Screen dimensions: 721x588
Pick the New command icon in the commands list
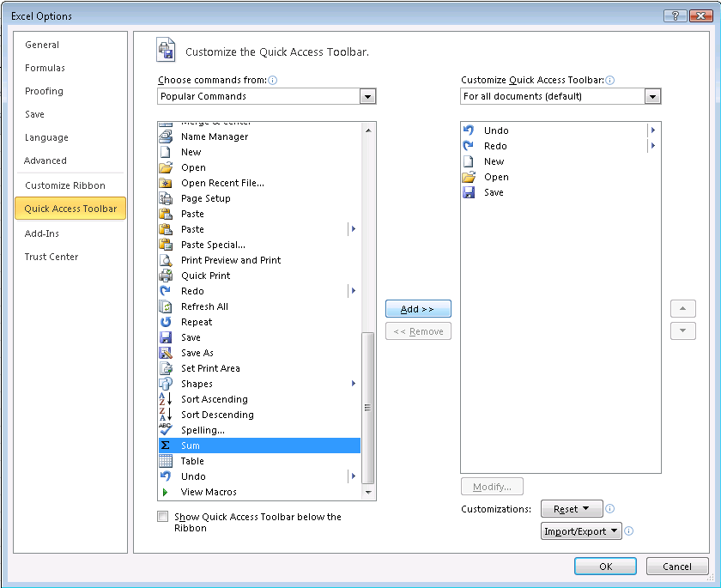click(166, 152)
